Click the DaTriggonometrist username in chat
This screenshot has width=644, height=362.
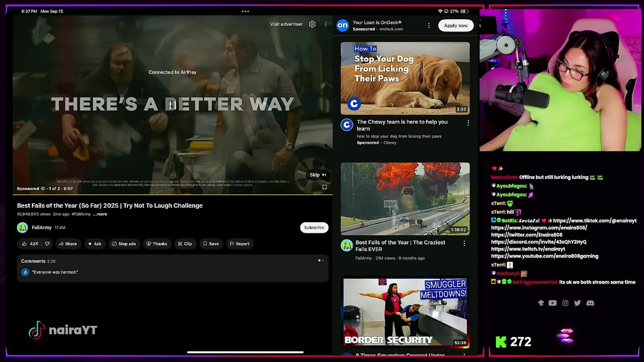(x=535, y=282)
